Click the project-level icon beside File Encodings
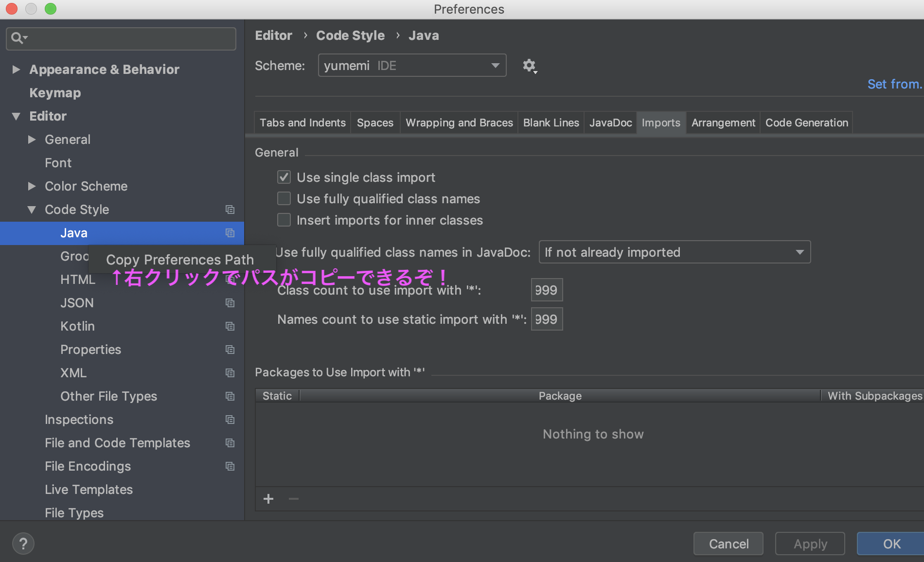Image resolution: width=924 pixels, height=562 pixels. [x=230, y=466]
